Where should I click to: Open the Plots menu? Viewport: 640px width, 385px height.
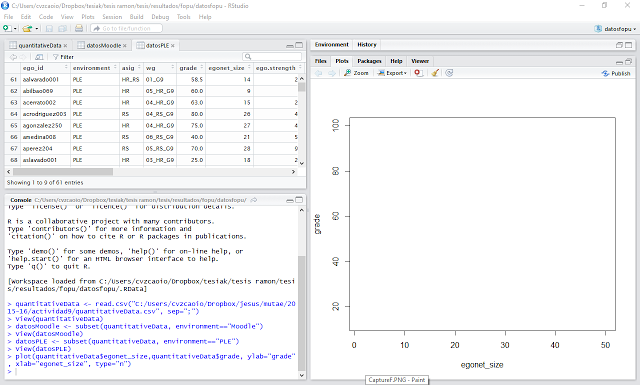click(88, 17)
